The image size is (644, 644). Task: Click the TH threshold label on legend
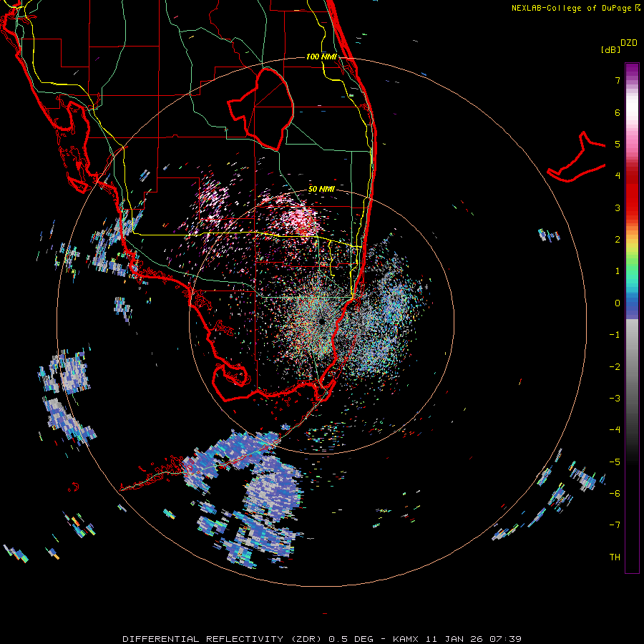(x=615, y=557)
